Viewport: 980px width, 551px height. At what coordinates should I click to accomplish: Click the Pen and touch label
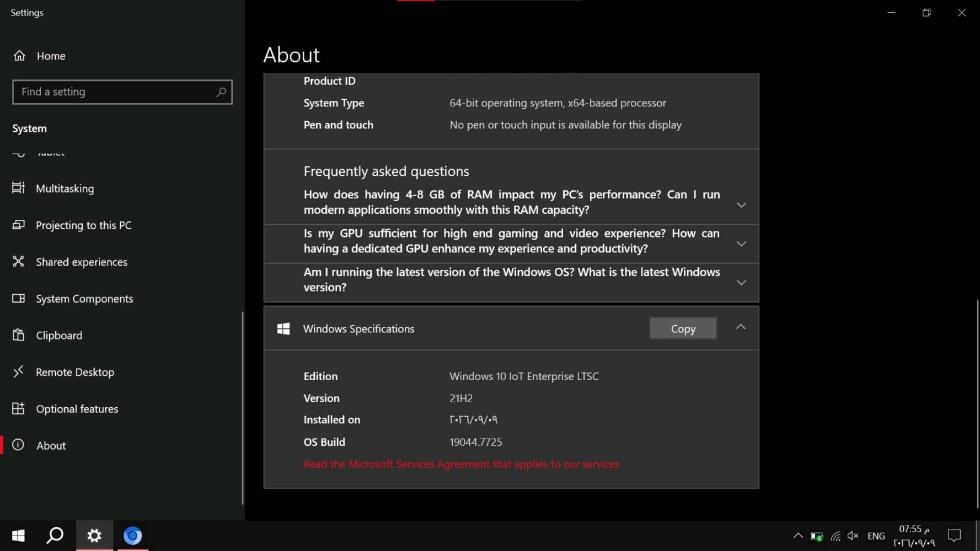338,125
